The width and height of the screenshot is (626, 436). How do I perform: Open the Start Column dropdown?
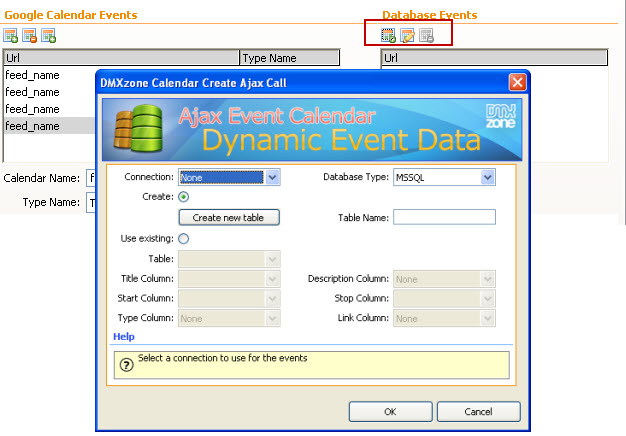tap(229, 299)
